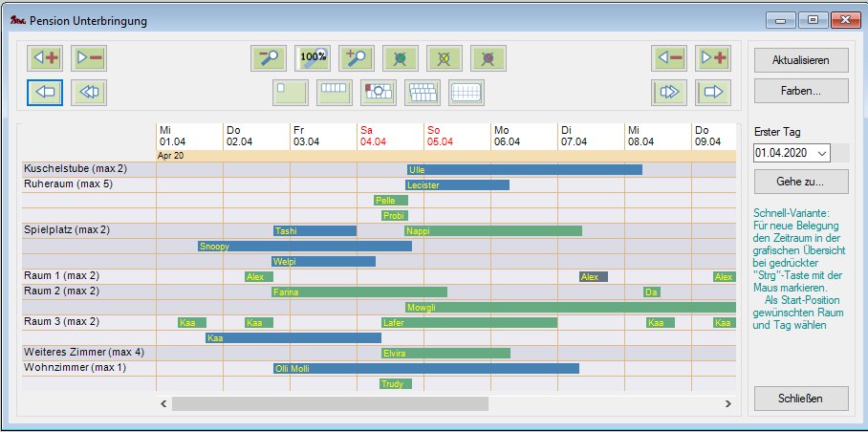Open the Farben... color settings
The width and height of the screenshot is (868, 432).
[800, 91]
